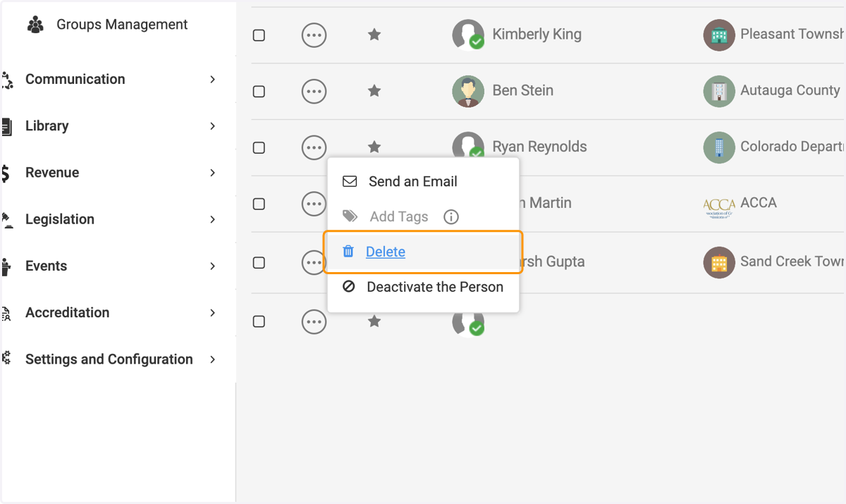Tick the checkbox for Ryan Reynolds

coord(259,148)
